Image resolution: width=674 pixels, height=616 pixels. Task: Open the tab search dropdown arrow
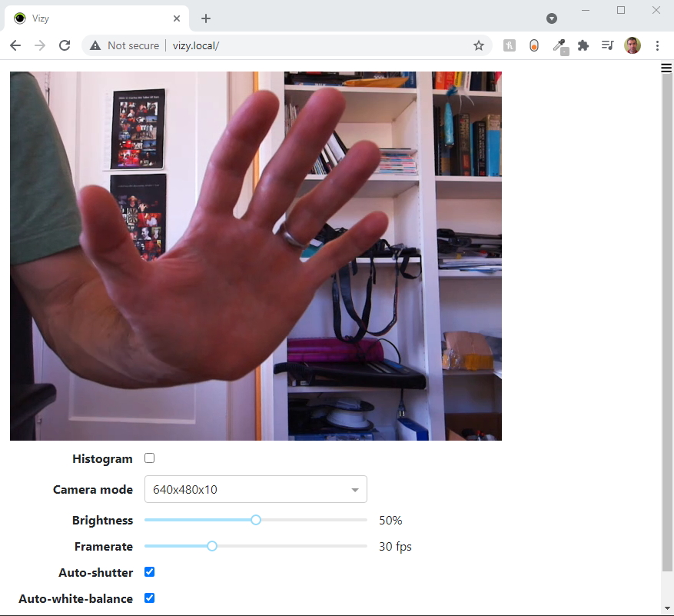(551, 18)
